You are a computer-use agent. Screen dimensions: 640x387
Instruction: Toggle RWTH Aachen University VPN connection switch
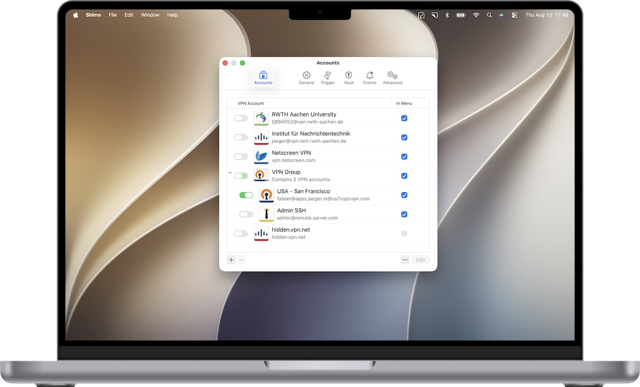click(x=241, y=118)
